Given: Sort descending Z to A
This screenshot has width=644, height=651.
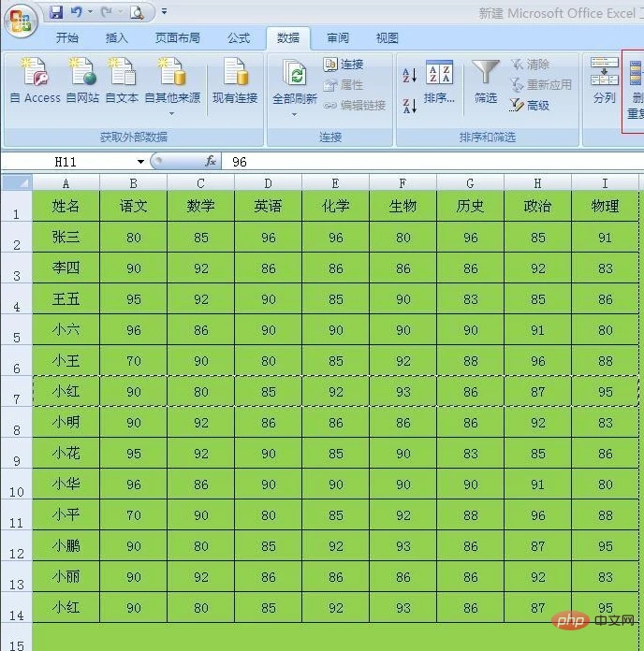Looking at the screenshot, I should point(409,105).
